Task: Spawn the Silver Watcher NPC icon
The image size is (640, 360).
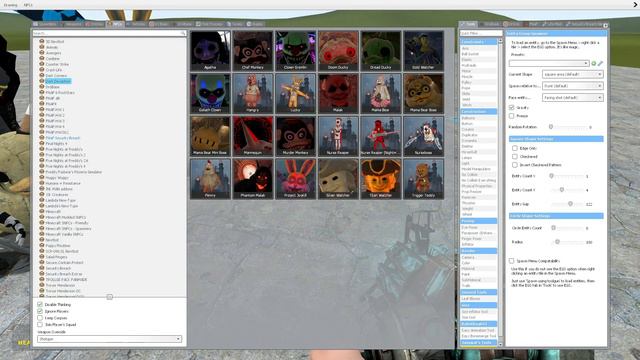Action: click(x=338, y=179)
